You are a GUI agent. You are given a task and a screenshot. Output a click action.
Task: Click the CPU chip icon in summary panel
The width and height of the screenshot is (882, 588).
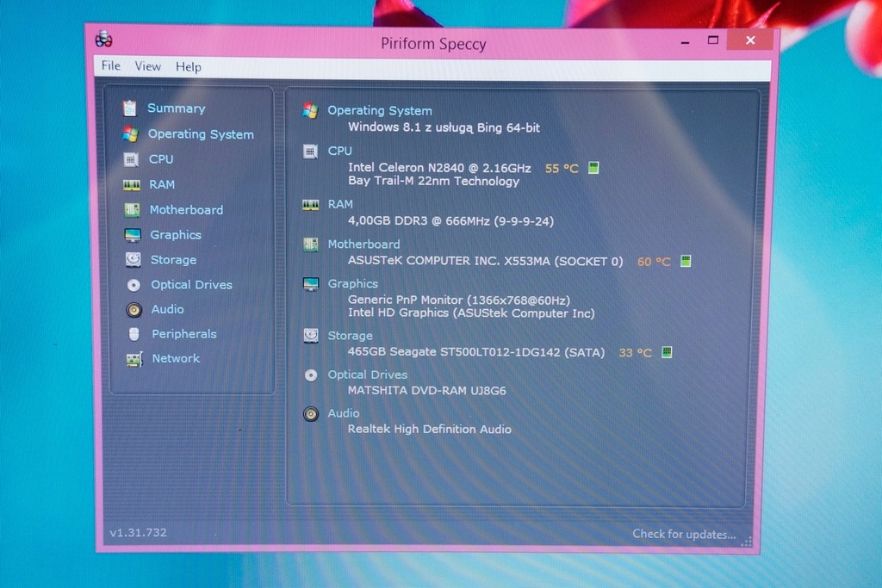310,152
